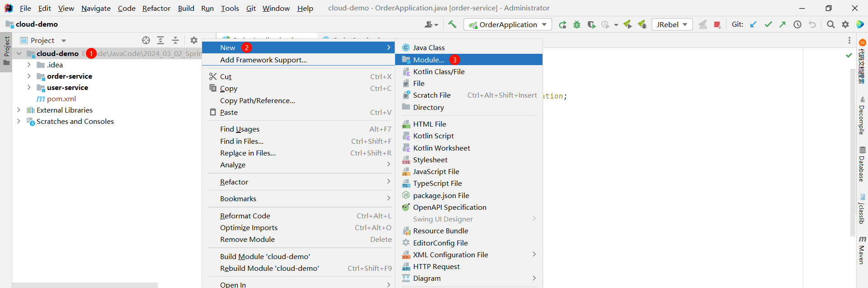Select Add Framework Support... option

(x=298, y=60)
